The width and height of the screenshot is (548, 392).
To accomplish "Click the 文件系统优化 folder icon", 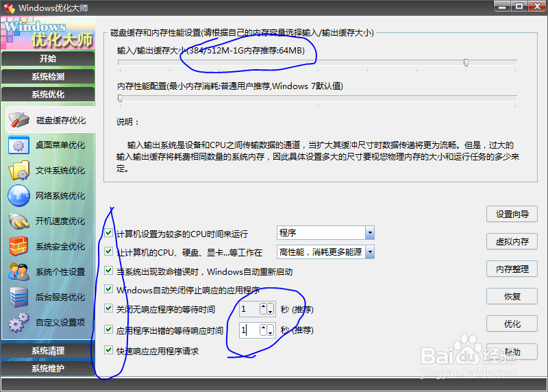I will (19, 170).
